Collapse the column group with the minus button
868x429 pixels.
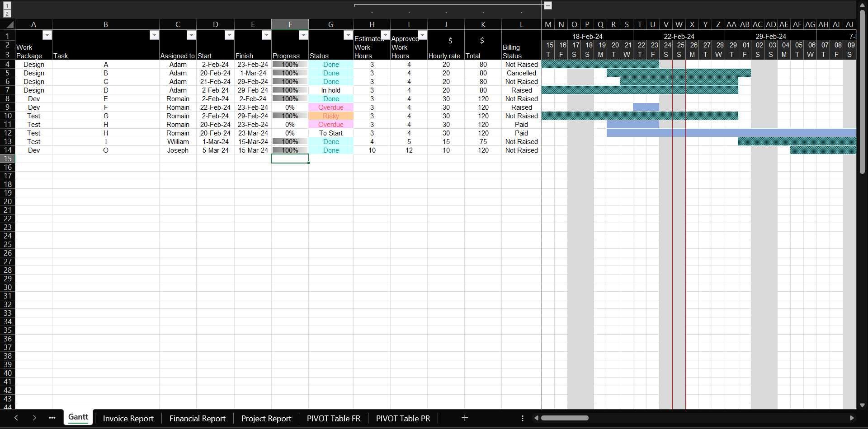pyautogui.click(x=548, y=5)
